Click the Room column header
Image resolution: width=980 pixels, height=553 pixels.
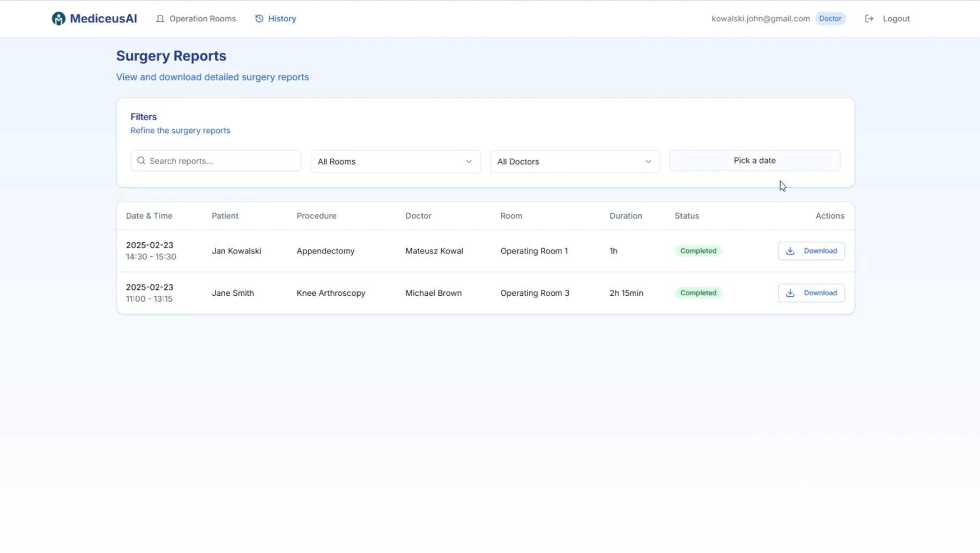pos(511,216)
